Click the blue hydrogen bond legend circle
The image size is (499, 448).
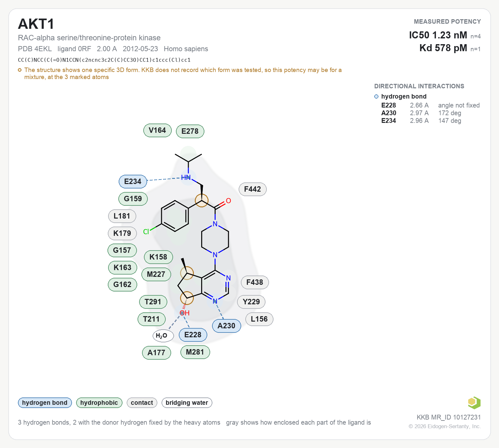pos(376,96)
